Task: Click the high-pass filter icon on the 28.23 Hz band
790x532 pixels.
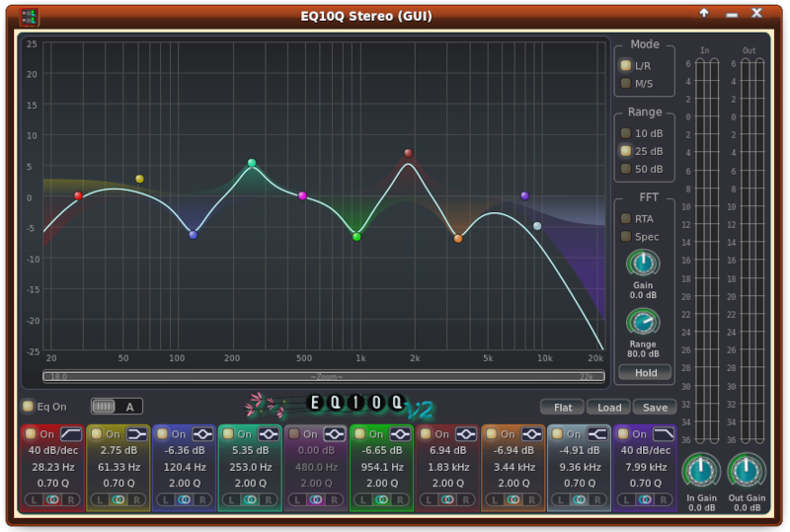Action: 71,434
